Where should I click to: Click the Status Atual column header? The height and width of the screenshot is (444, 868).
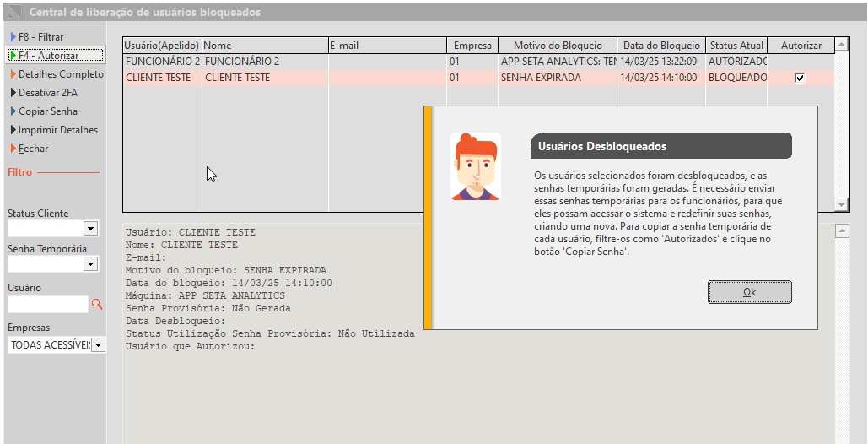[x=736, y=46]
